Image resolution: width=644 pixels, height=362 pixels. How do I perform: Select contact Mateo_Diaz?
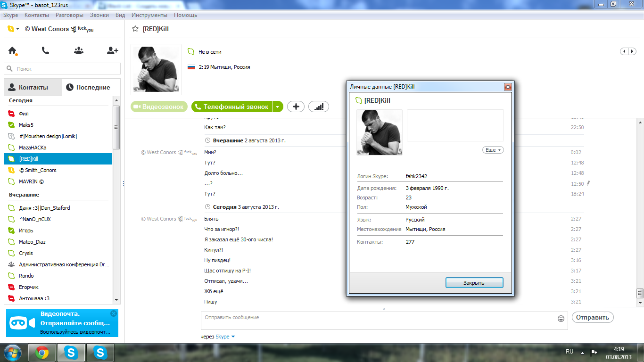(x=58, y=242)
